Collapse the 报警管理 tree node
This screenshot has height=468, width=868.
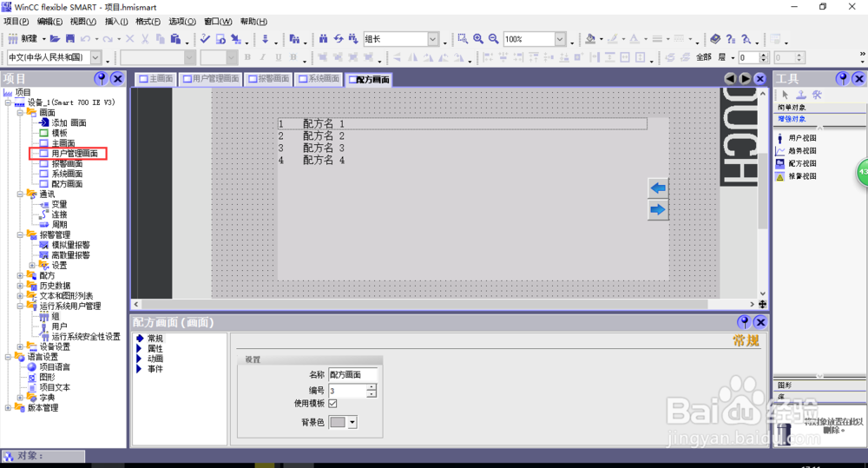20,234
